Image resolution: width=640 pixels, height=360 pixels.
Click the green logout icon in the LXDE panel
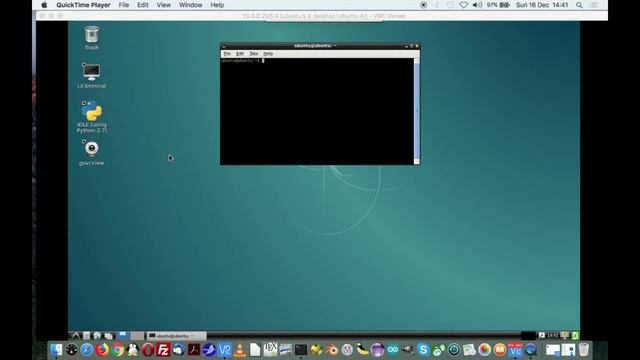575,336
